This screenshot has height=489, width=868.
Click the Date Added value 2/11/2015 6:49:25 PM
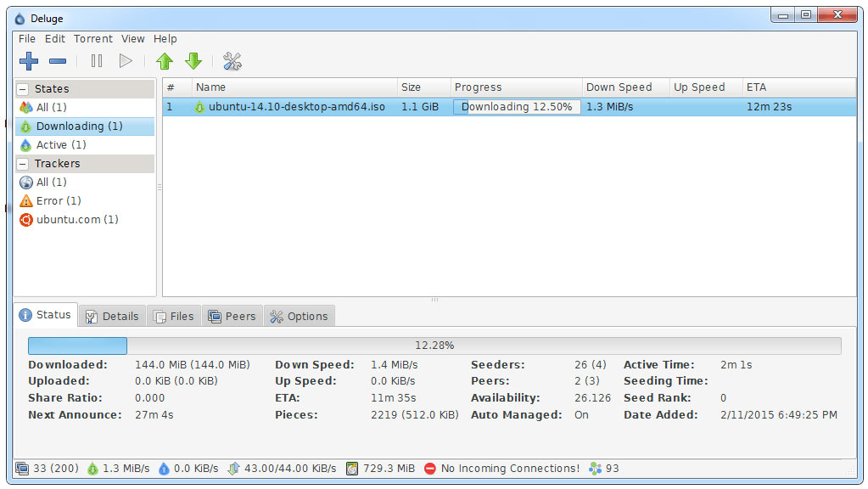tap(779, 415)
